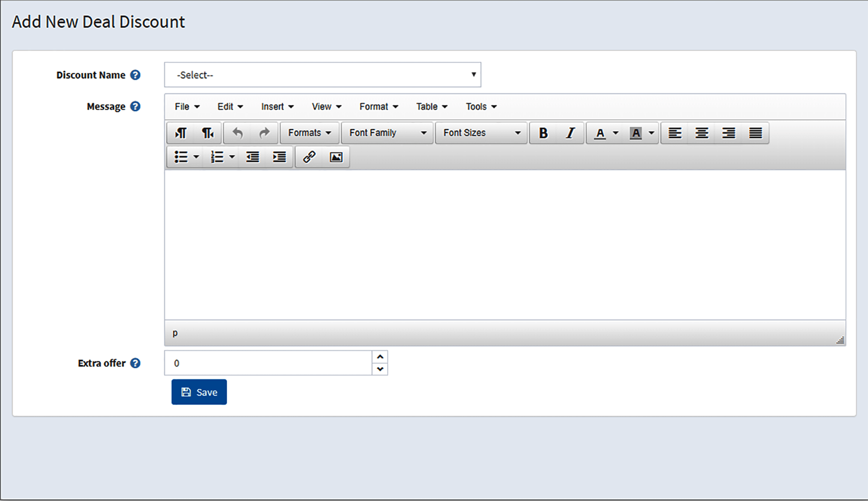Insert an image into message

336,157
